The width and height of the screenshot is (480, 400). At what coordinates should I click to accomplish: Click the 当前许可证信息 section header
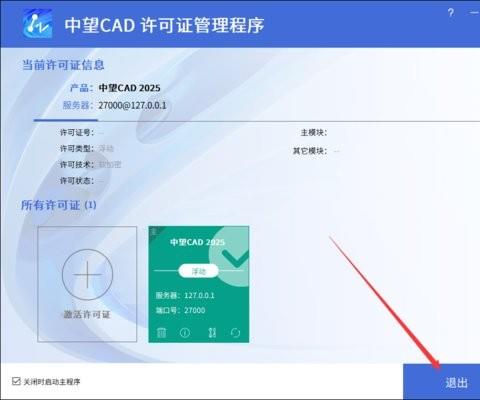tap(63, 65)
